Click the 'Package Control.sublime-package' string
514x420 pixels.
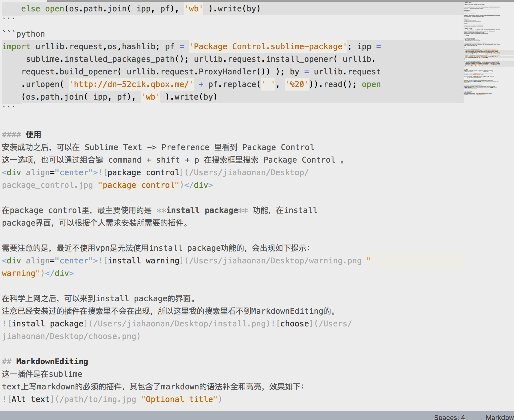point(268,46)
